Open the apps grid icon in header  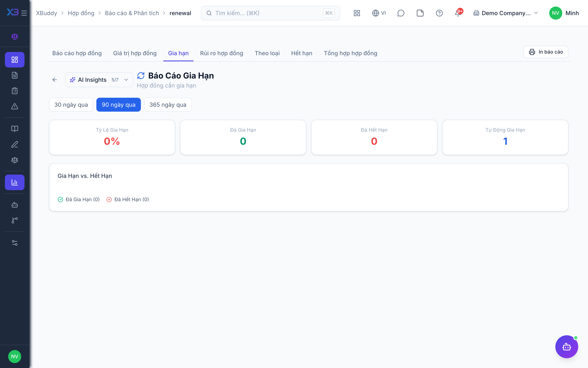357,13
